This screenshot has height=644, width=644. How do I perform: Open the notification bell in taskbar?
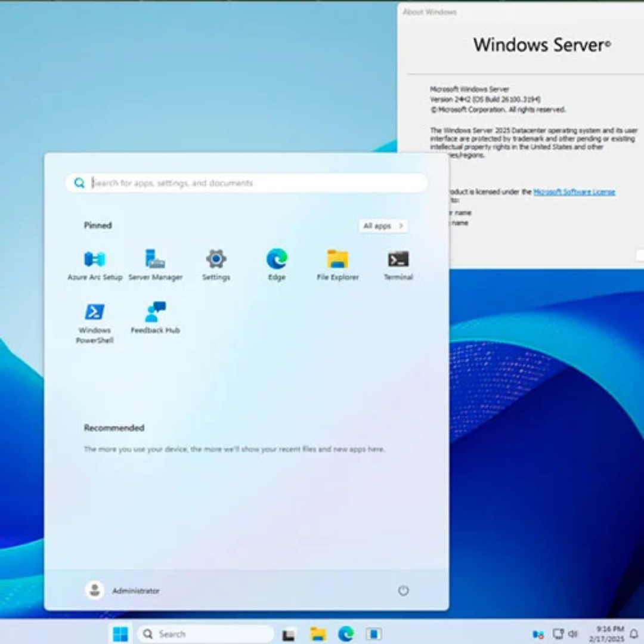click(x=634, y=634)
